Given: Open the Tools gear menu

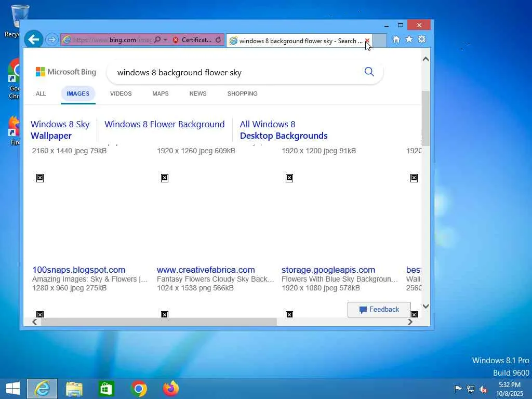Looking at the screenshot, I should click(x=422, y=39).
